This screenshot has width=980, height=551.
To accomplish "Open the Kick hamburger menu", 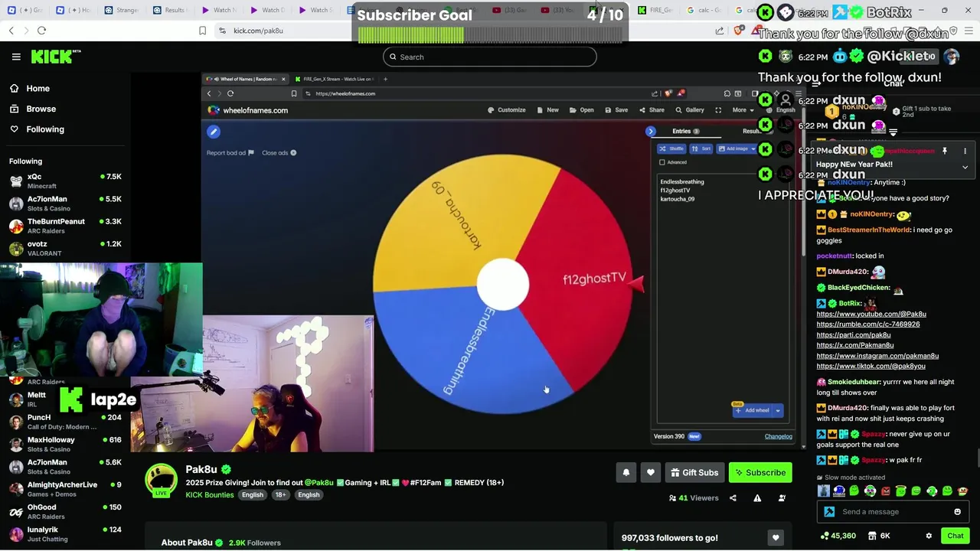I will [x=16, y=57].
